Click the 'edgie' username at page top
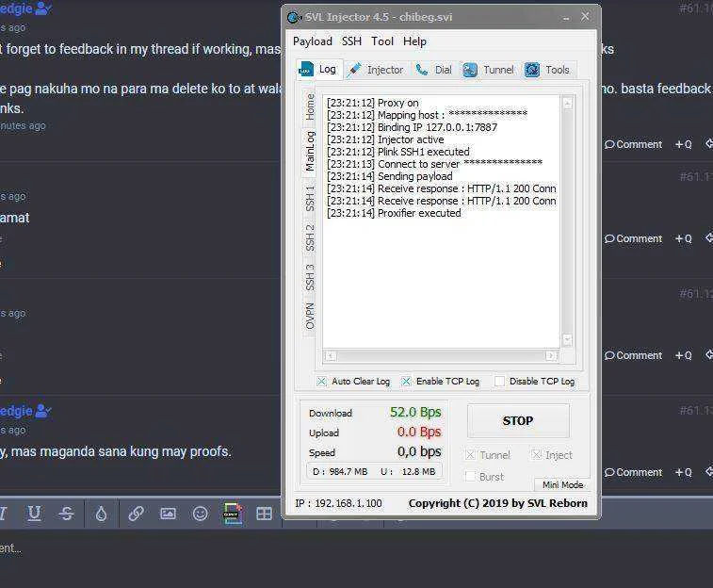The width and height of the screenshot is (713, 588). (x=16, y=8)
